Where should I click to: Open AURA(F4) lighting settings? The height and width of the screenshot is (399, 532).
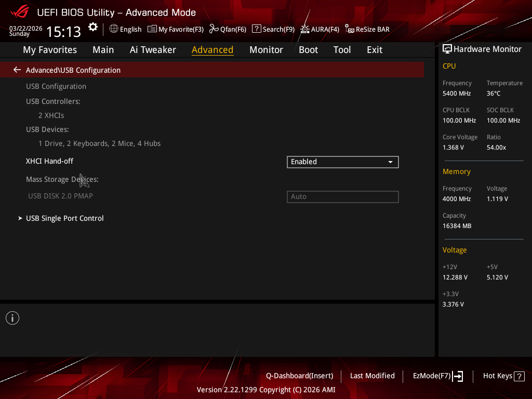pos(320,29)
